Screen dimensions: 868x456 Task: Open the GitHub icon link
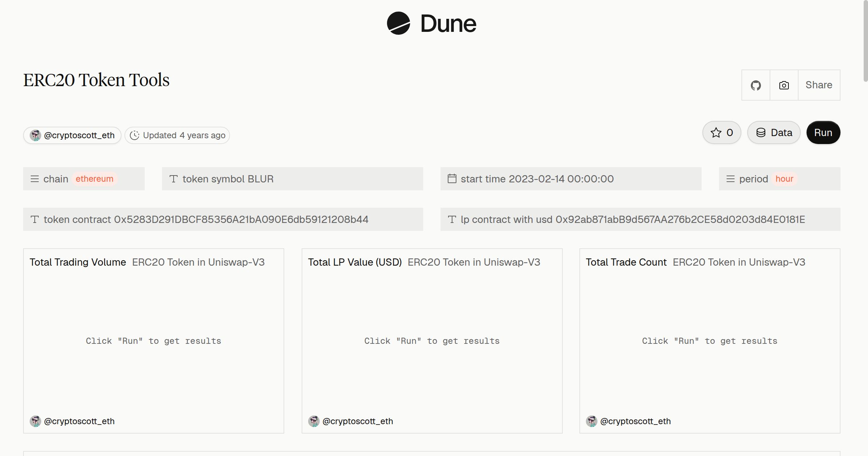[756, 85]
